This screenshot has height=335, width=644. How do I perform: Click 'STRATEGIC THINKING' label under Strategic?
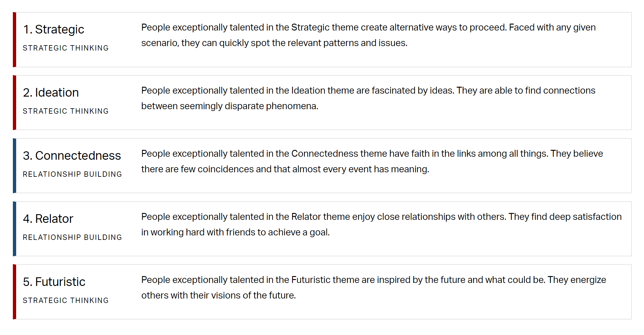tap(66, 48)
